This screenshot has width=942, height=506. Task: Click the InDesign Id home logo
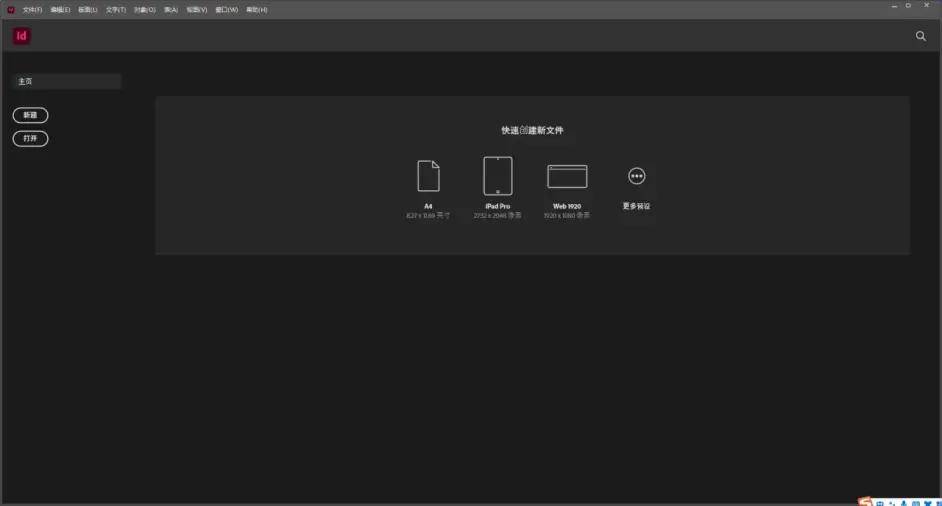click(x=22, y=36)
